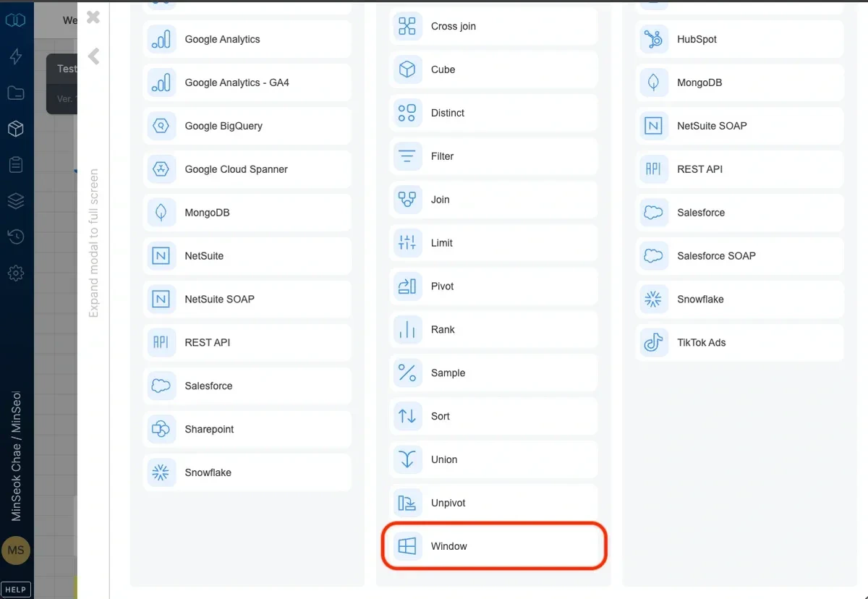This screenshot has width=868, height=599.
Task: Open the MS user avatar menu
Action: coord(16,550)
